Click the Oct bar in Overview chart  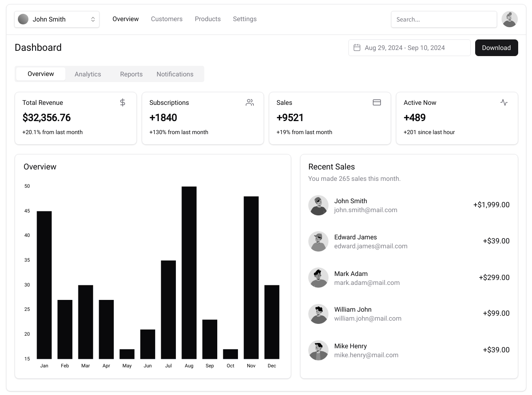point(230,354)
